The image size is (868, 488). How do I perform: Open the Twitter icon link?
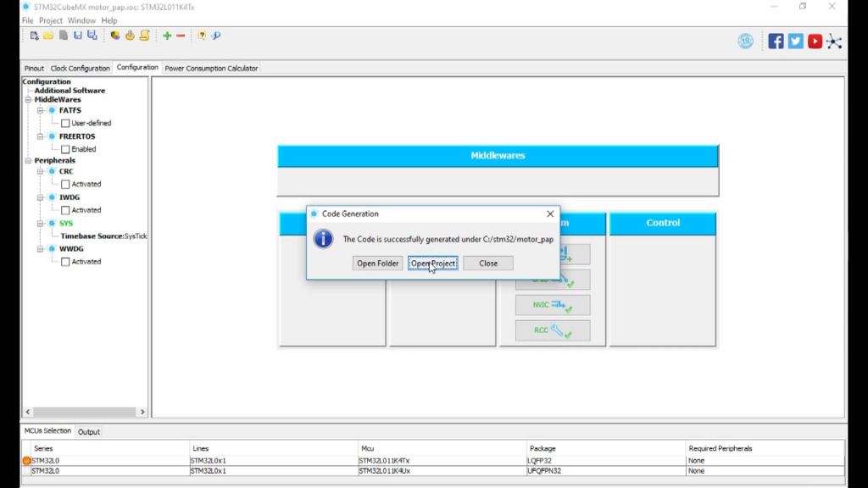tap(795, 41)
